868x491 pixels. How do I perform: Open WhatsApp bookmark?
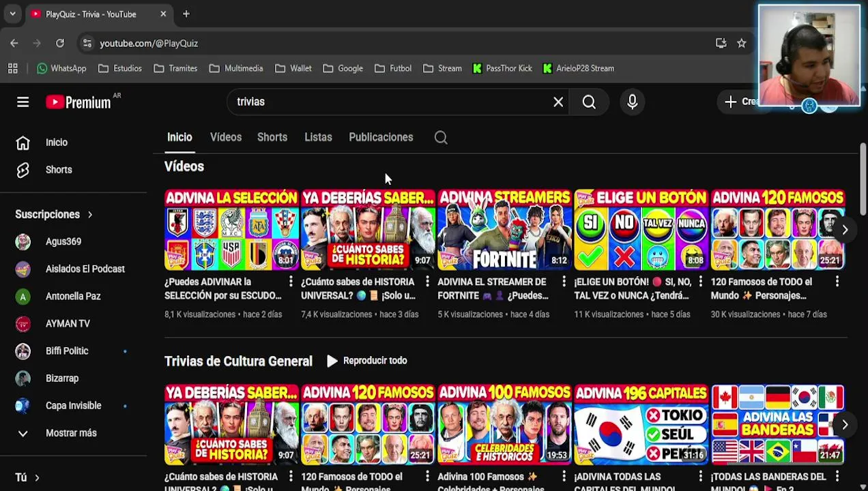point(61,68)
